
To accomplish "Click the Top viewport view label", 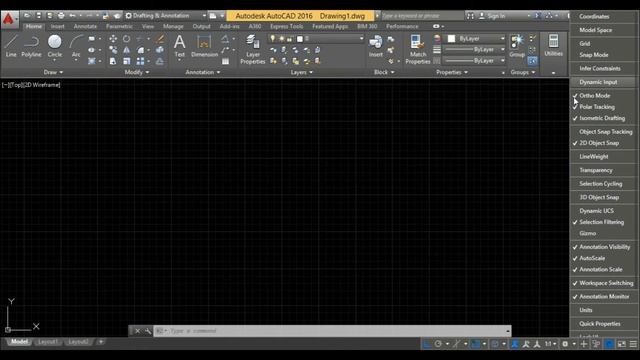I will [x=17, y=85].
